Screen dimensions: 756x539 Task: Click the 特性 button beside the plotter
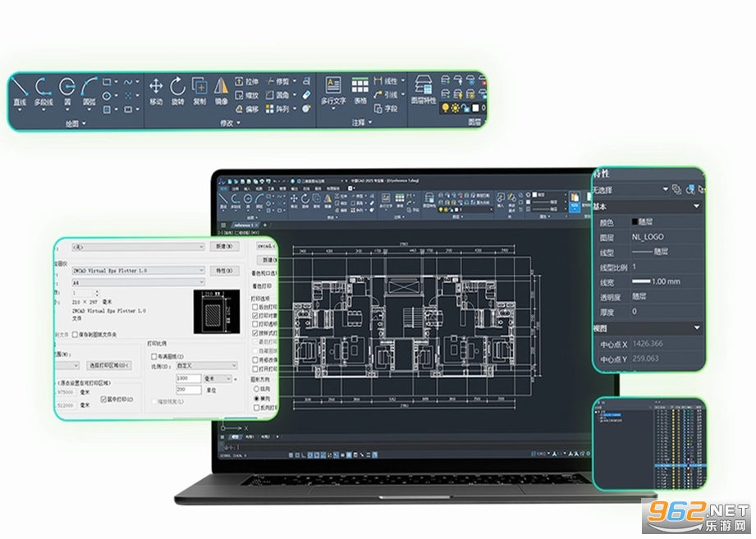(224, 271)
